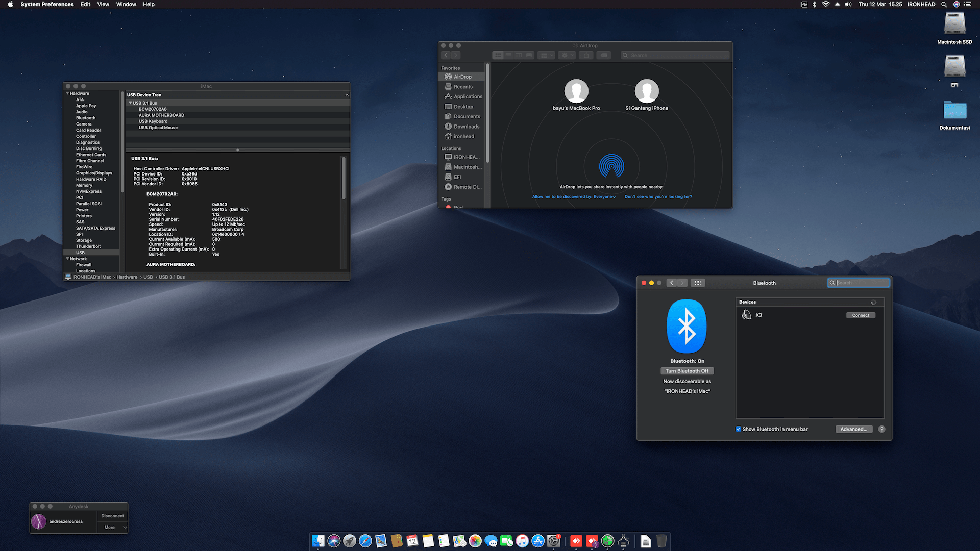Connect to the X3 device
The image size is (980, 551).
pos(861,315)
